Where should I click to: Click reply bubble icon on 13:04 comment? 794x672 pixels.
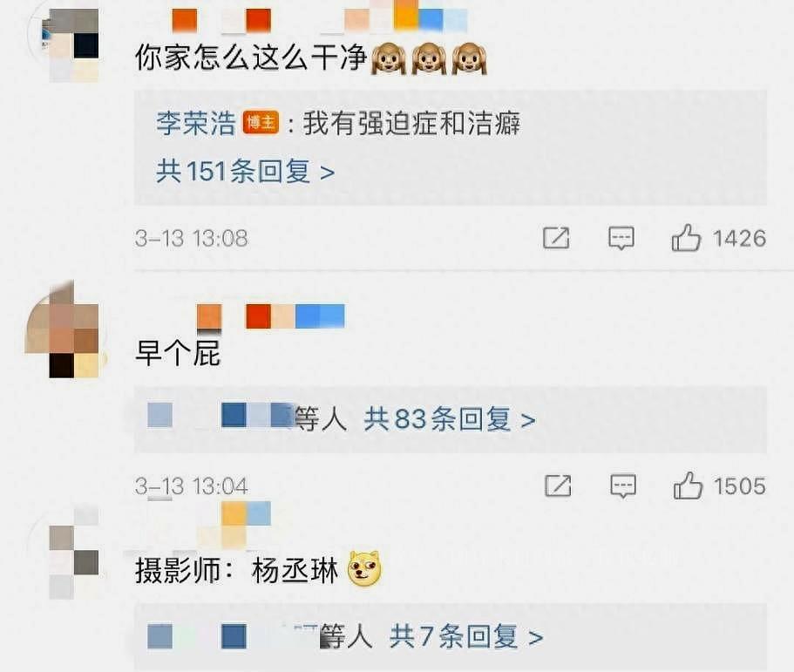point(623,486)
